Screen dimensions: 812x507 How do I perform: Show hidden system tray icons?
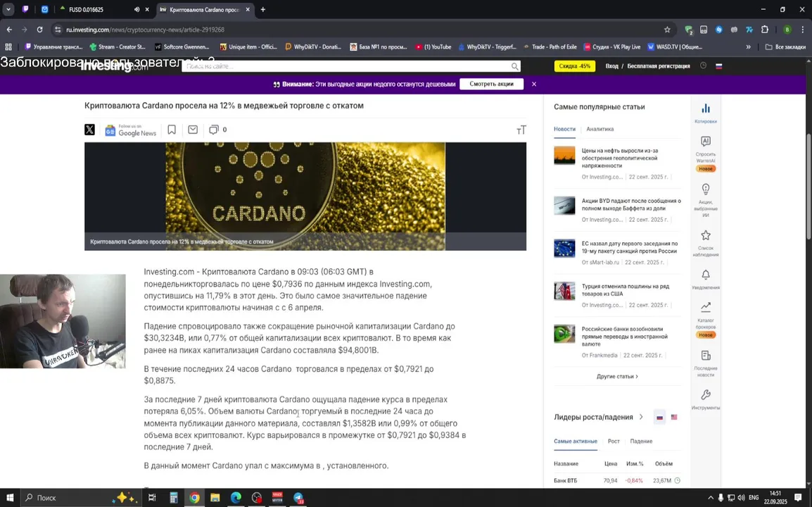710,498
